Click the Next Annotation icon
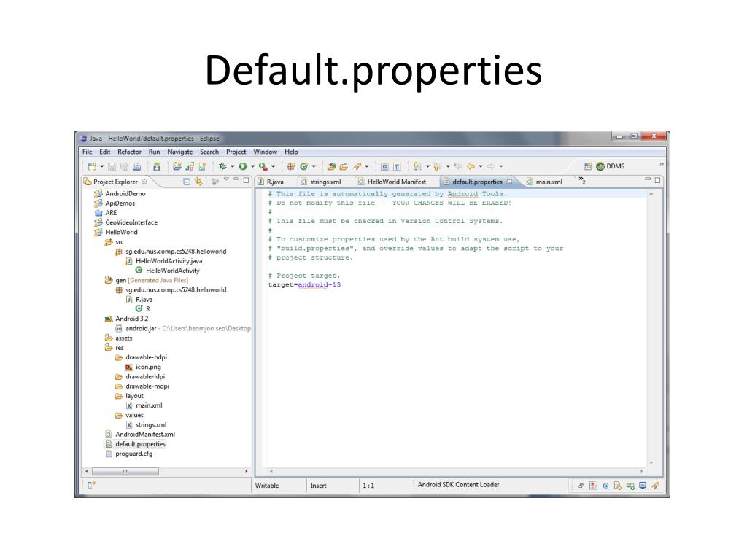This screenshot has height=560, width=747. 417,166
